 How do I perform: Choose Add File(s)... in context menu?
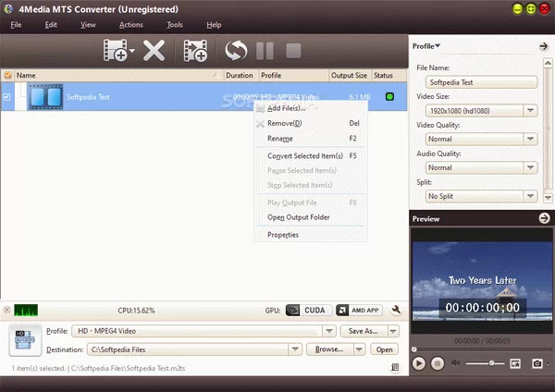(x=311, y=108)
